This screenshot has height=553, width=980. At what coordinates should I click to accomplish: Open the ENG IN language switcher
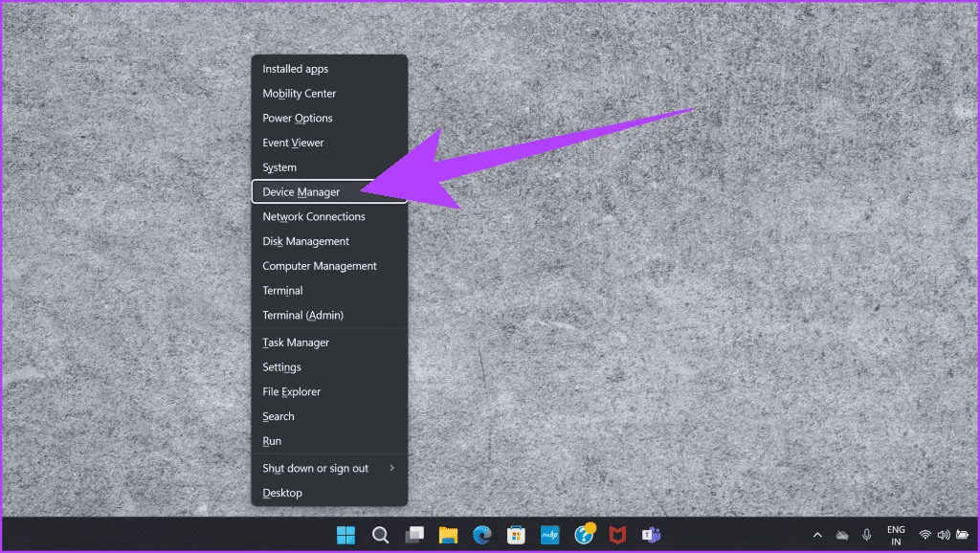point(896,535)
